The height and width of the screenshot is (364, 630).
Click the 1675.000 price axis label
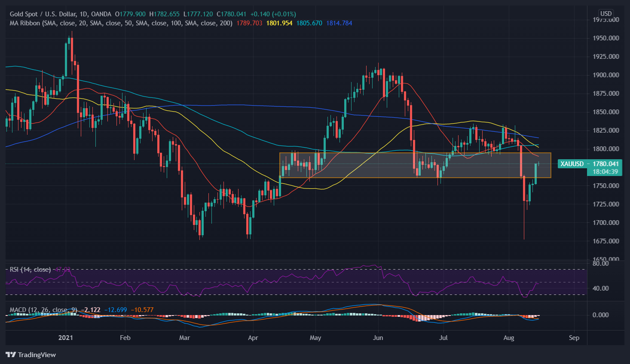tap(606, 241)
